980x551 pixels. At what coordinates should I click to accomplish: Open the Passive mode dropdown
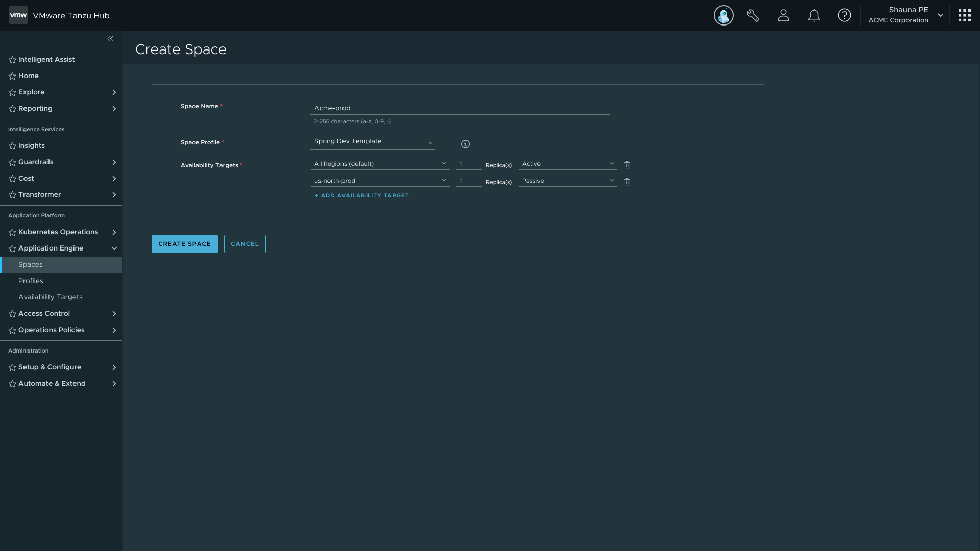coord(568,181)
